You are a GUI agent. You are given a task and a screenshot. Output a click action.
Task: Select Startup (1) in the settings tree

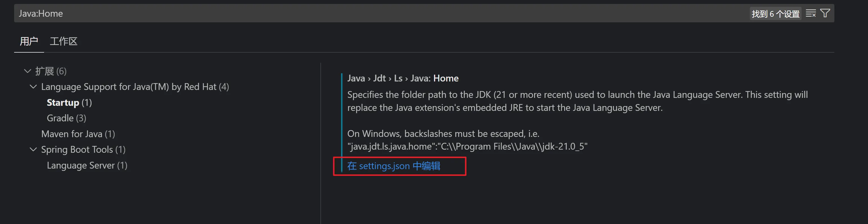69,103
